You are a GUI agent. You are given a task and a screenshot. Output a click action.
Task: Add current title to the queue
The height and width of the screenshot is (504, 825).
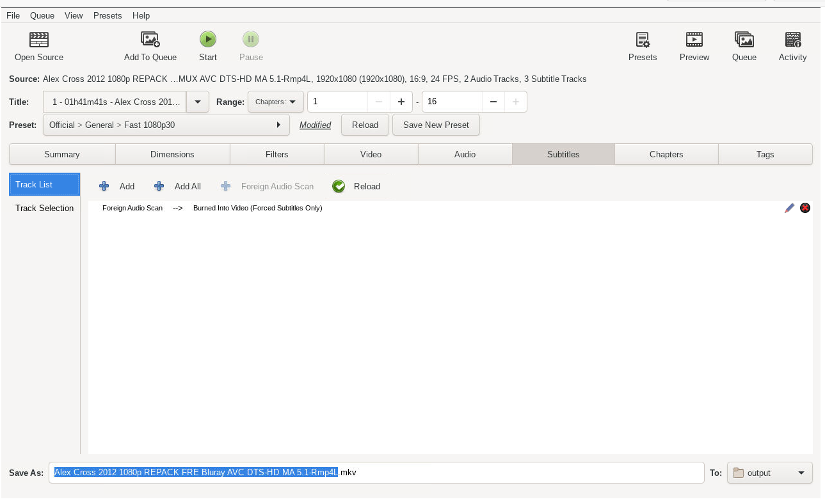click(x=150, y=45)
